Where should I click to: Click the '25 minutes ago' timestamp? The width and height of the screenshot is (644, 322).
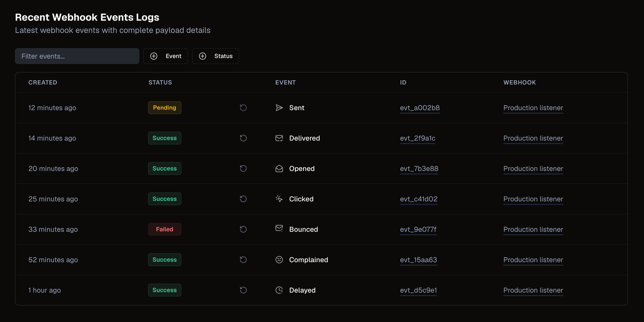click(53, 199)
